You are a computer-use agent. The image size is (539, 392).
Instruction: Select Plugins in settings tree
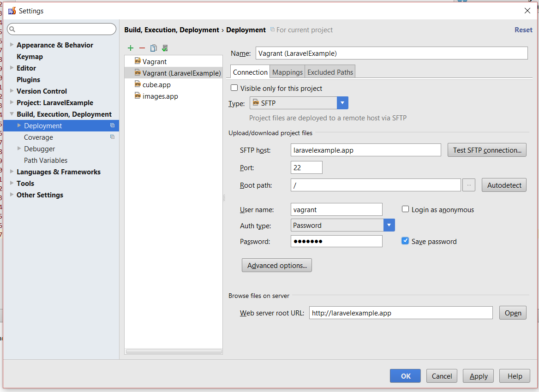pos(28,79)
